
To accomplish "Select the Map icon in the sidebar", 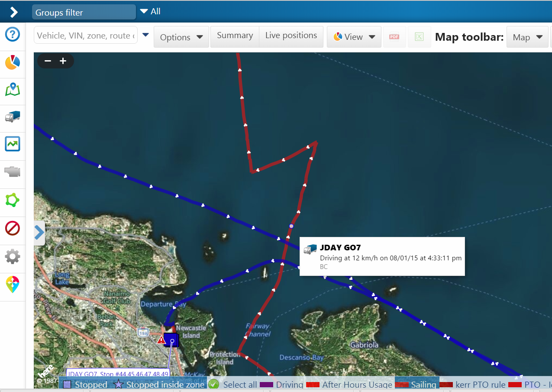I will [x=13, y=90].
